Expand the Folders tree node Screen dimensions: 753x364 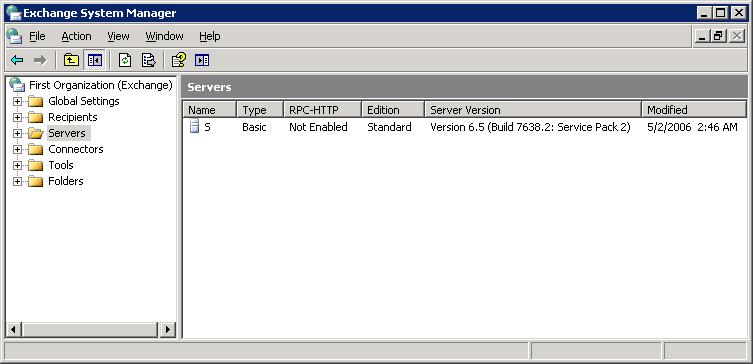(x=17, y=181)
